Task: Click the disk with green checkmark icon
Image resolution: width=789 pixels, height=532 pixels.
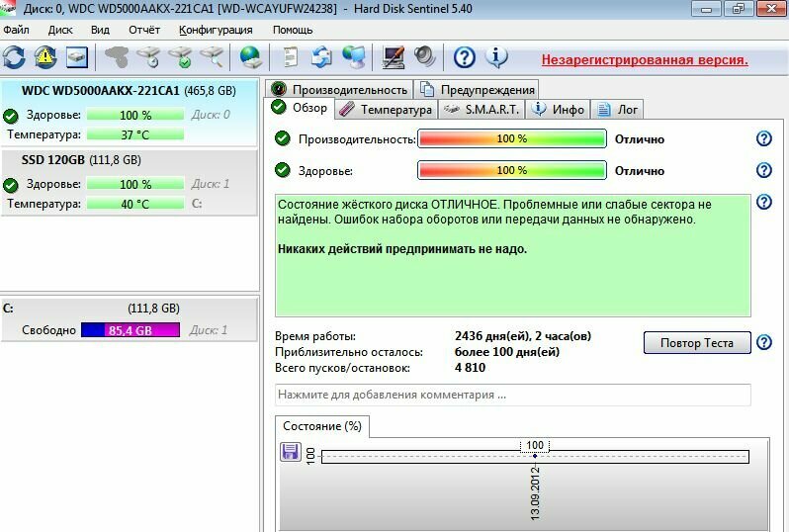Action: (181, 57)
